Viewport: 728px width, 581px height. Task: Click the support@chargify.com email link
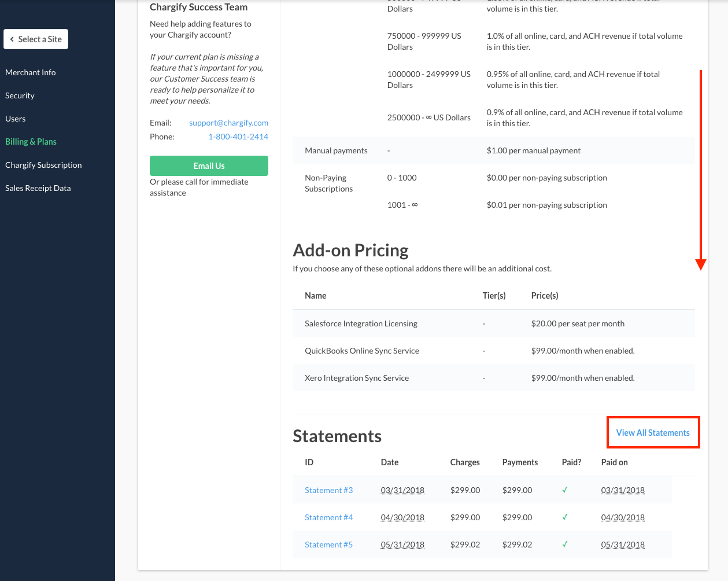(228, 123)
